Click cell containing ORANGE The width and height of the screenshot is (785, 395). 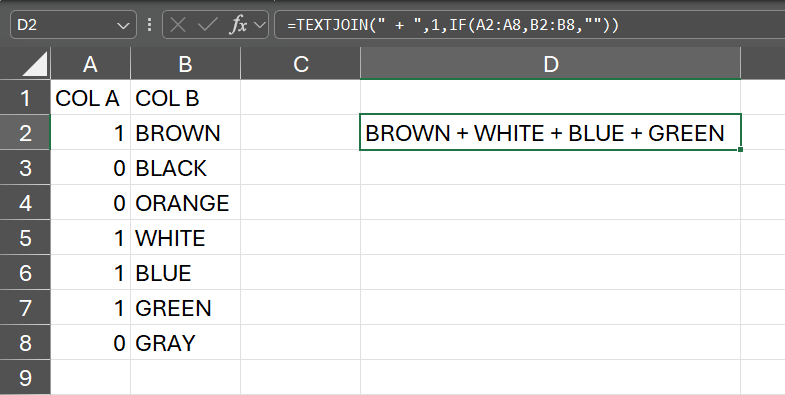[185, 203]
